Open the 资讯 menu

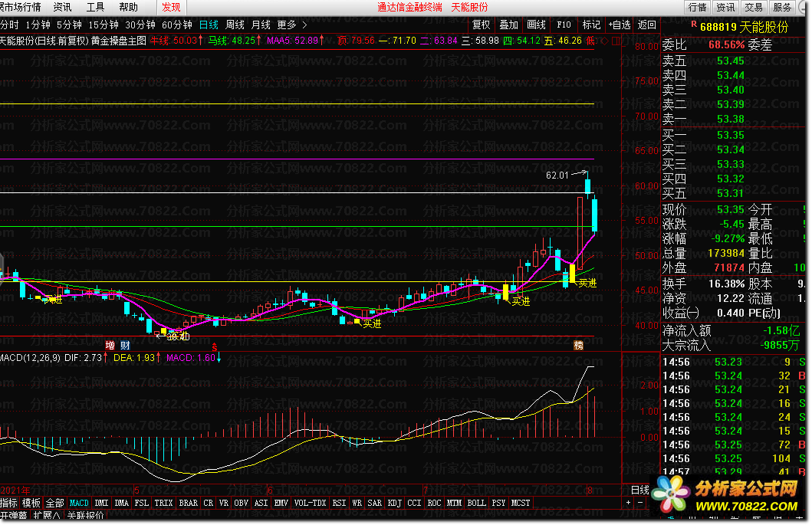click(x=63, y=7)
